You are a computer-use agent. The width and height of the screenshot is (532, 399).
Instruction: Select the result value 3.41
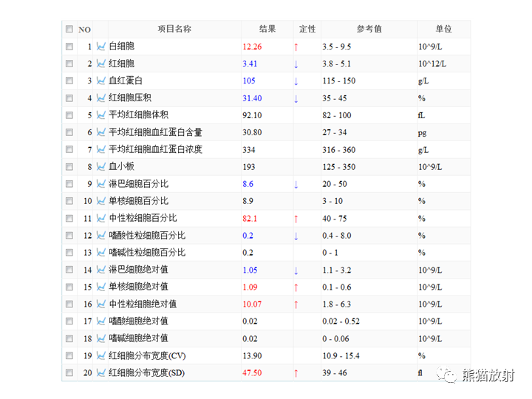pos(250,64)
